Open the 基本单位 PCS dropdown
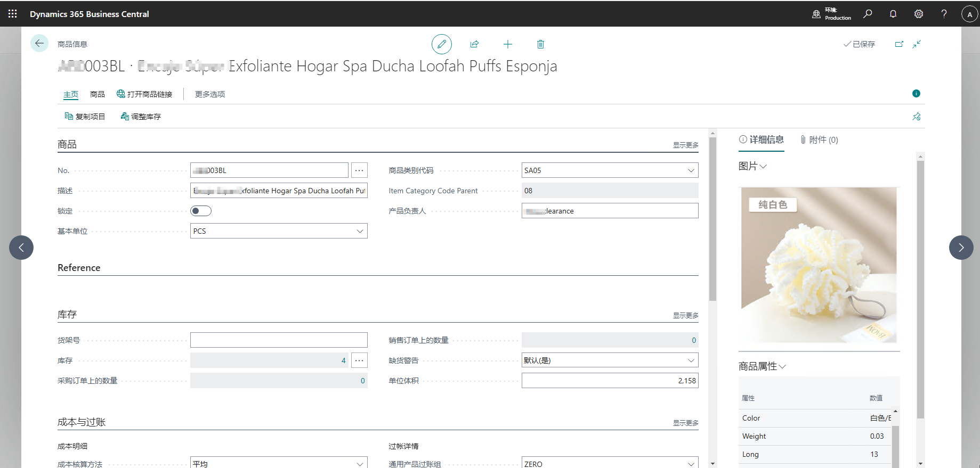The height and width of the screenshot is (468, 980). click(x=360, y=231)
